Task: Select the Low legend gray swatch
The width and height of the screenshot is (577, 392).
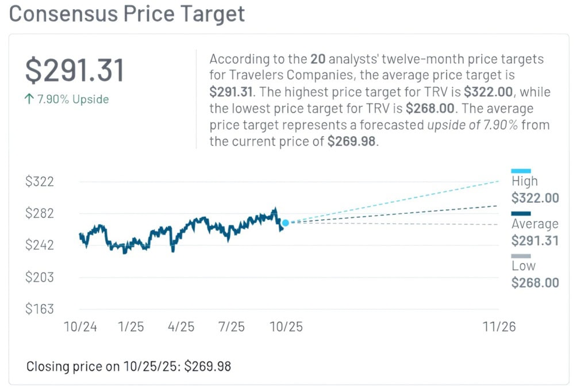Action: (x=521, y=256)
